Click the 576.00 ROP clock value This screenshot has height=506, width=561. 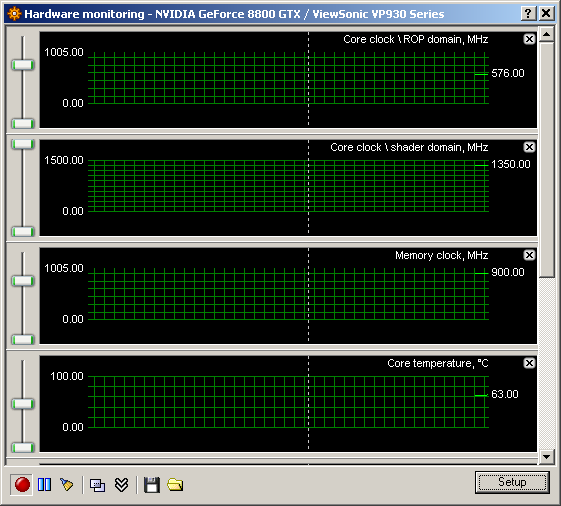[x=508, y=73]
